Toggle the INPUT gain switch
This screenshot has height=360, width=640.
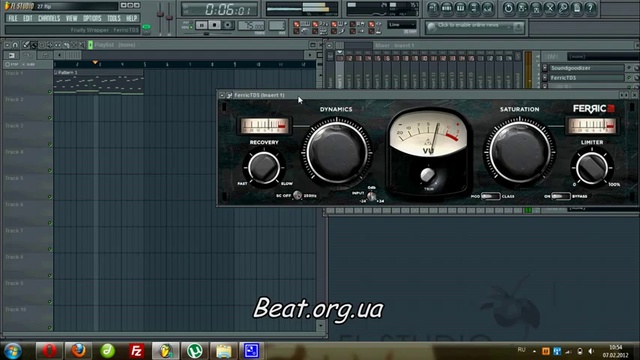(x=371, y=196)
